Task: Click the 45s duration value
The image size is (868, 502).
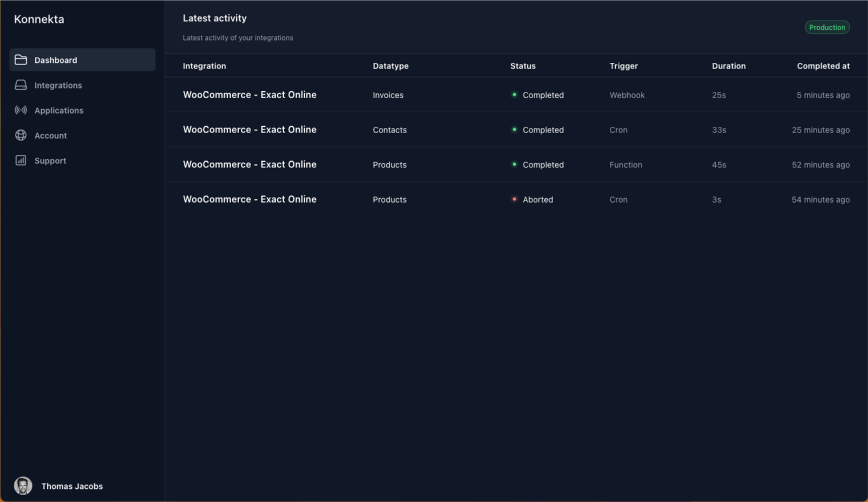Action: point(718,164)
